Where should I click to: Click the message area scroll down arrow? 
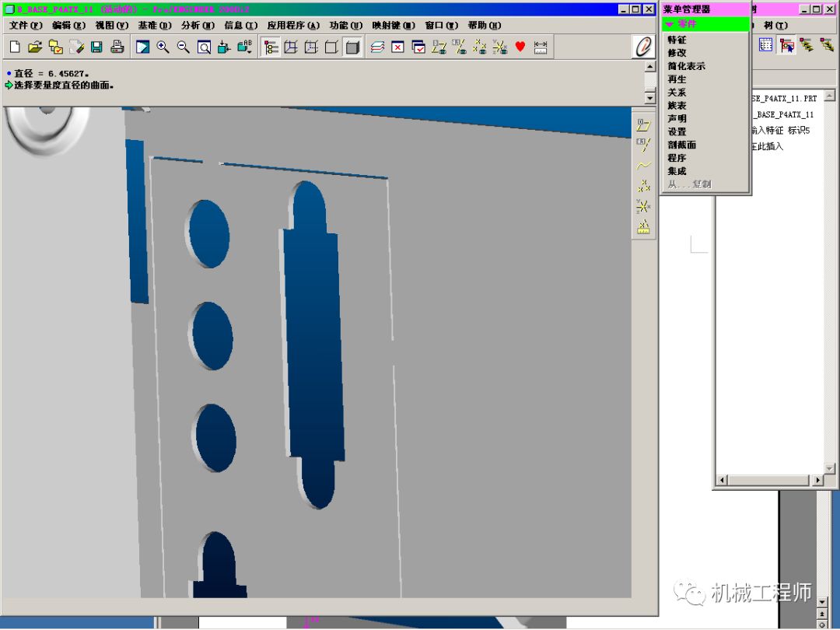click(x=649, y=97)
